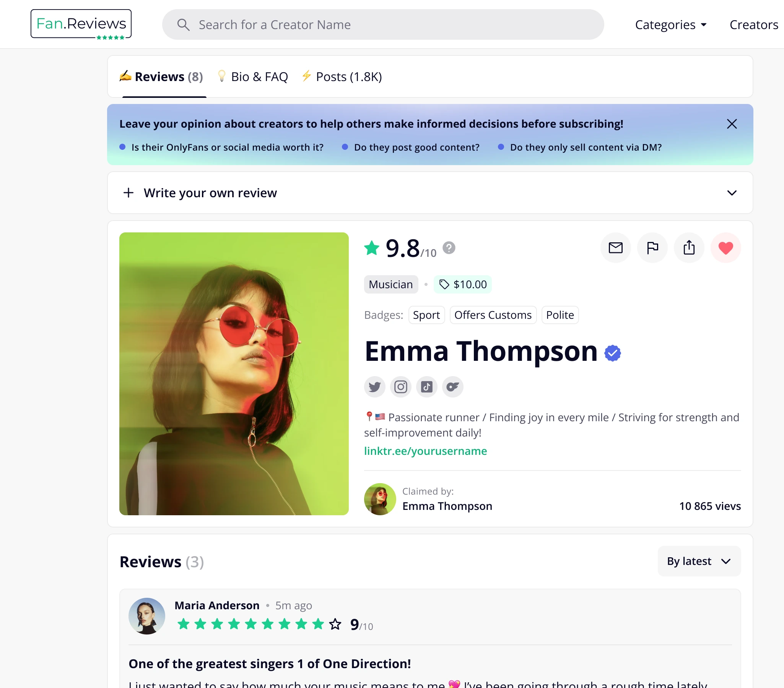Image resolution: width=784 pixels, height=688 pixels.
Task: Click the search magnifier icon
Action: 183,25
